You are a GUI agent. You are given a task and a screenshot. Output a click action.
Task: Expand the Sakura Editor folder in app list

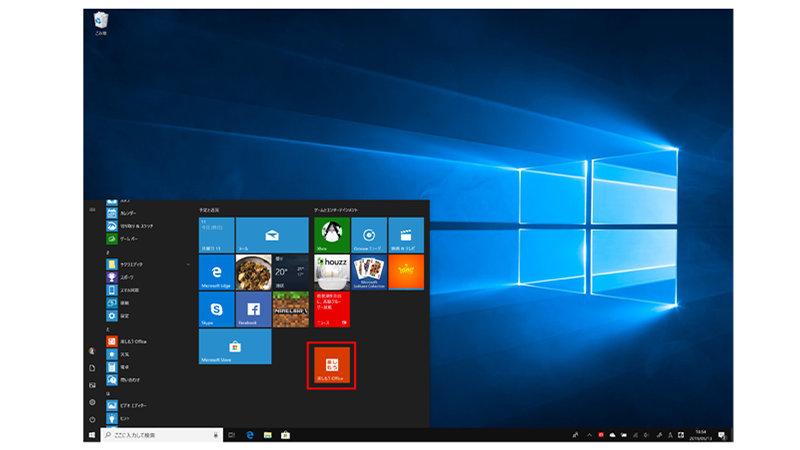coord(148,264)
